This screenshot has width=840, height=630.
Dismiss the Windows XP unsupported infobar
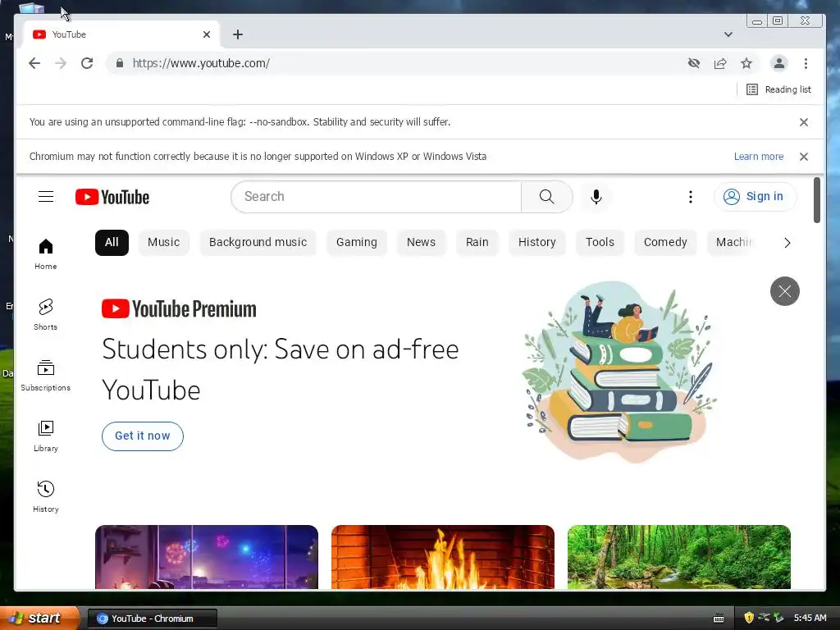point(804,157)
